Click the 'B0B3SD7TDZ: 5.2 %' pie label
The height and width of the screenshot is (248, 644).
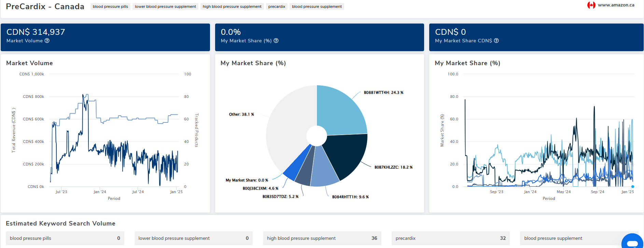[x=280, y=196]
